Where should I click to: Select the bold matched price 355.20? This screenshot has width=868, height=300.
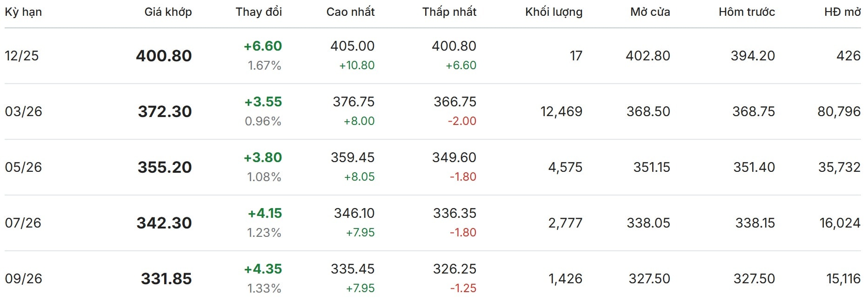pos(165,167)
